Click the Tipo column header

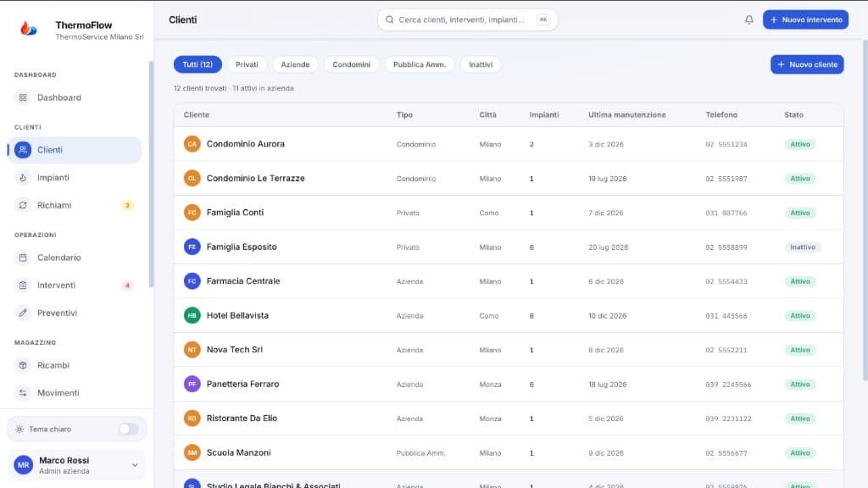(404, 115)
